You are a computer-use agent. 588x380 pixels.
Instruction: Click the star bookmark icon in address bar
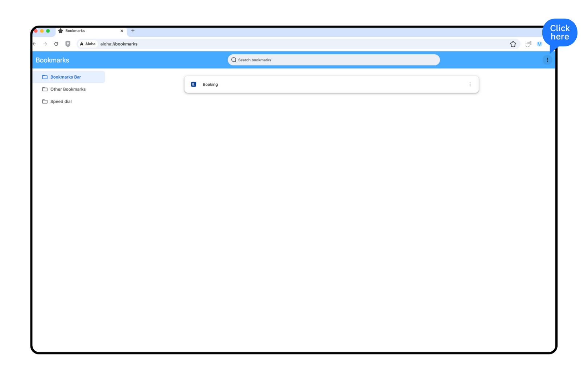[x=513, y=44]
